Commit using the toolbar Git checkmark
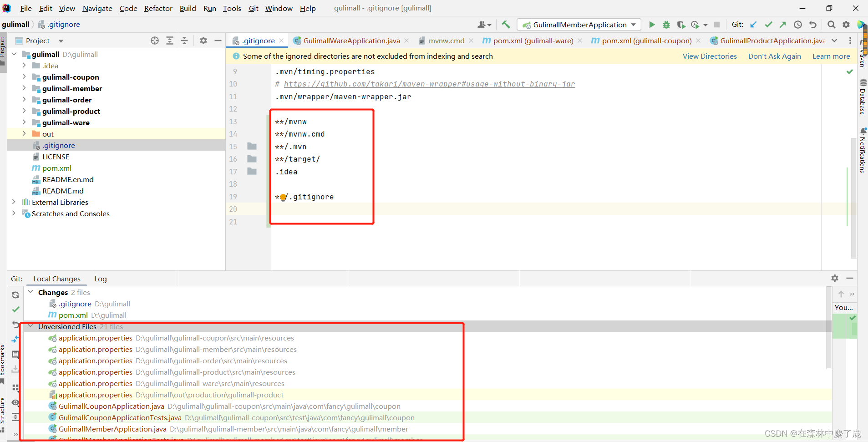This screenshot has height=442, width=868. pyautogui.click(x=768, y=25)
